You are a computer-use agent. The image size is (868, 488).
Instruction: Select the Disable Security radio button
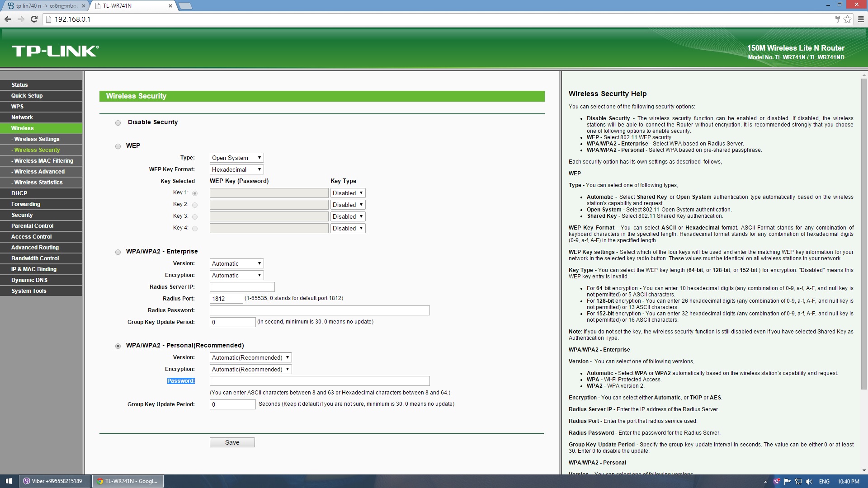click(118, 123)
